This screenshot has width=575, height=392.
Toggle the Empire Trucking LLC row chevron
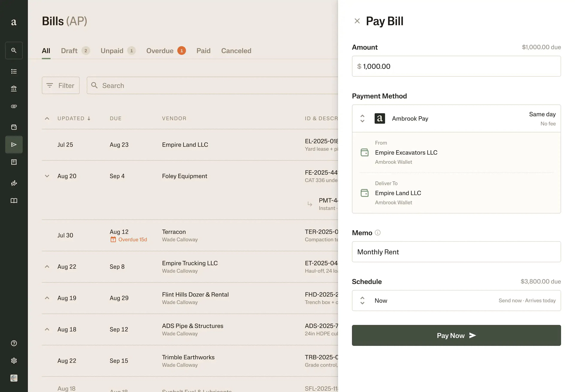coord(47,267)
